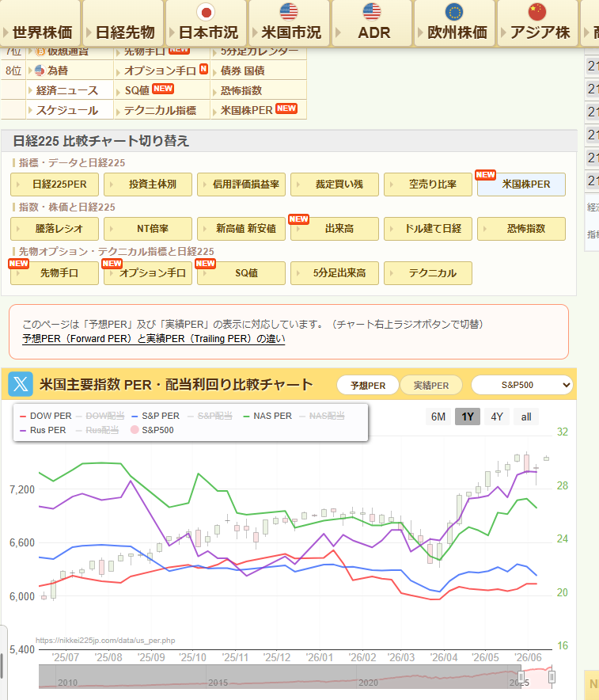Click the NEW badge beside 米国株PER link
Viewport: 599px width, 700px height.
click(x=286, y=108)
